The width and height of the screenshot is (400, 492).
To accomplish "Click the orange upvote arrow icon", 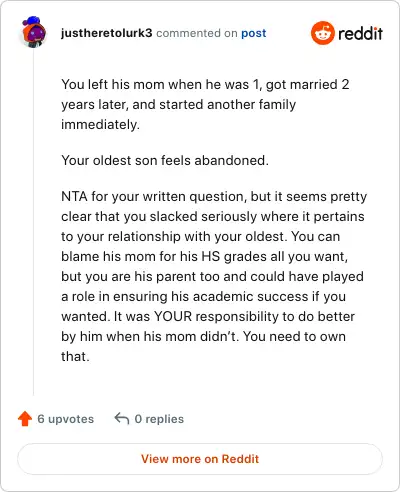I will point(25,419).
